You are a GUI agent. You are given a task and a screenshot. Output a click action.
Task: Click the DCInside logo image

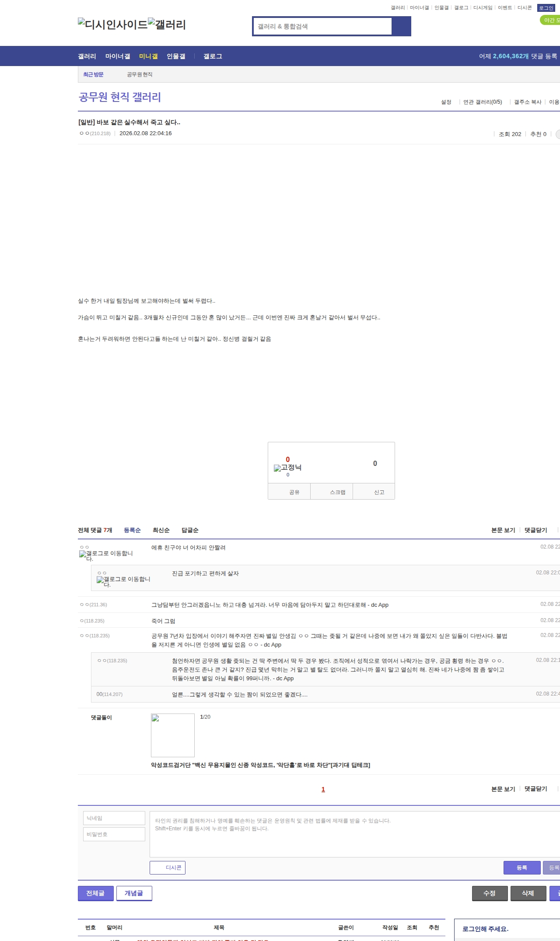point(112,24)
